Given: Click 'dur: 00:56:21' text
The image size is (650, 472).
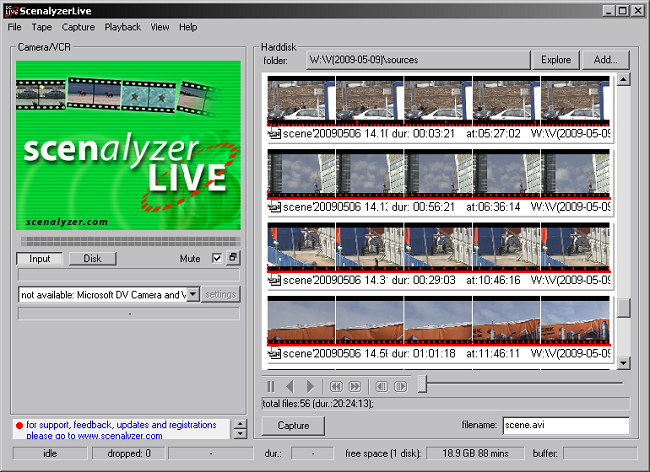Looking at the screenshot, I should [x=423, y=206].
